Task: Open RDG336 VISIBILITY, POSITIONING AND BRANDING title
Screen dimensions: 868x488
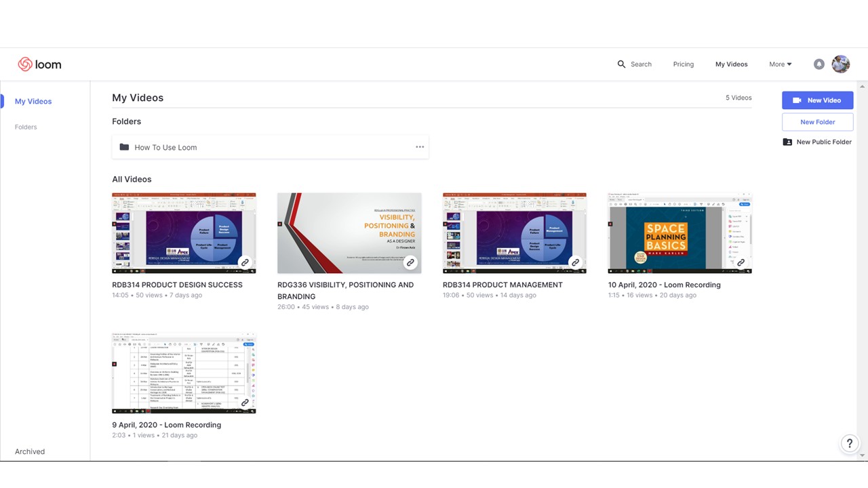Action: click(345, 291)
